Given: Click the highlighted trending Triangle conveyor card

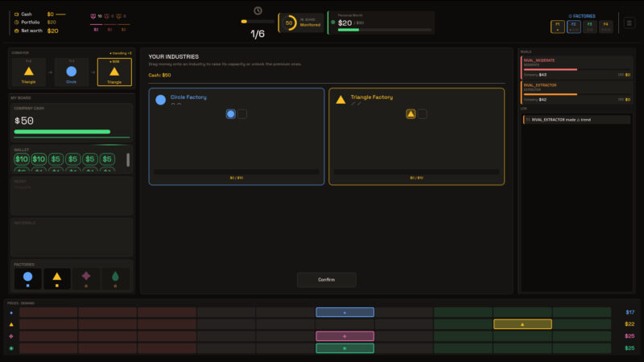Looking at the screenshot, I should click(114, 72).
